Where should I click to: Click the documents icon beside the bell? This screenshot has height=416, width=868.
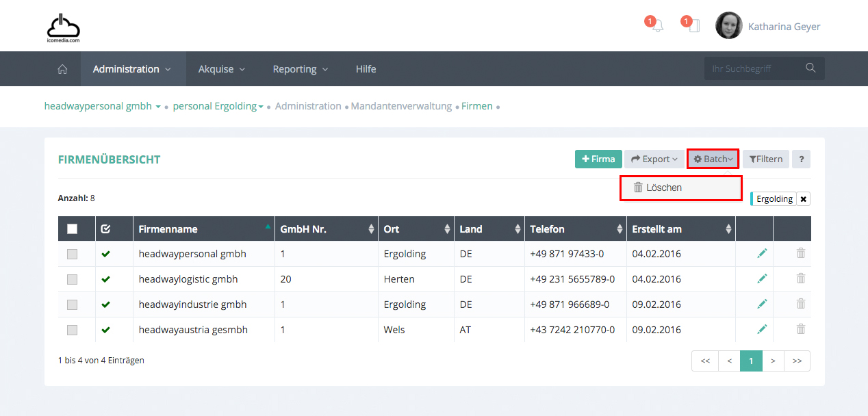coord(693,27)
